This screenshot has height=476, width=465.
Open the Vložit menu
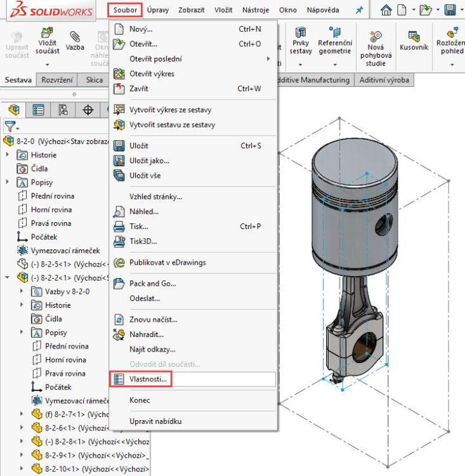(223, 10)
